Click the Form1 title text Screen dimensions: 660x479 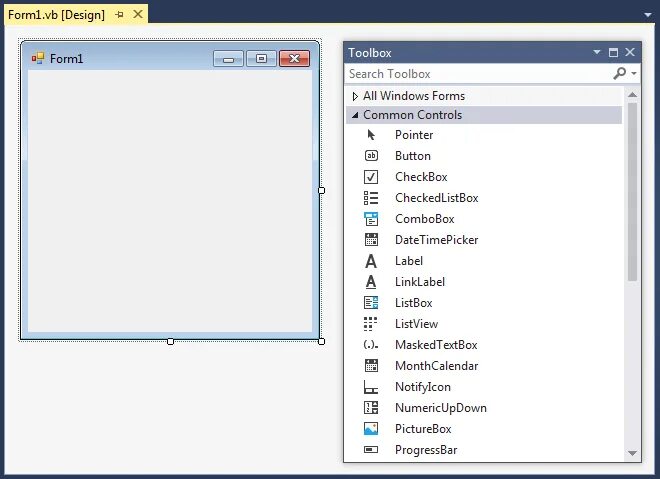point(67,59)
